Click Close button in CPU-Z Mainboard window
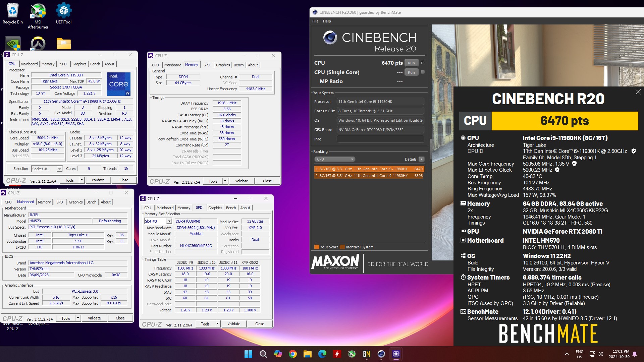644x362 pixels. pyautogui.click(x=120, y=318)
